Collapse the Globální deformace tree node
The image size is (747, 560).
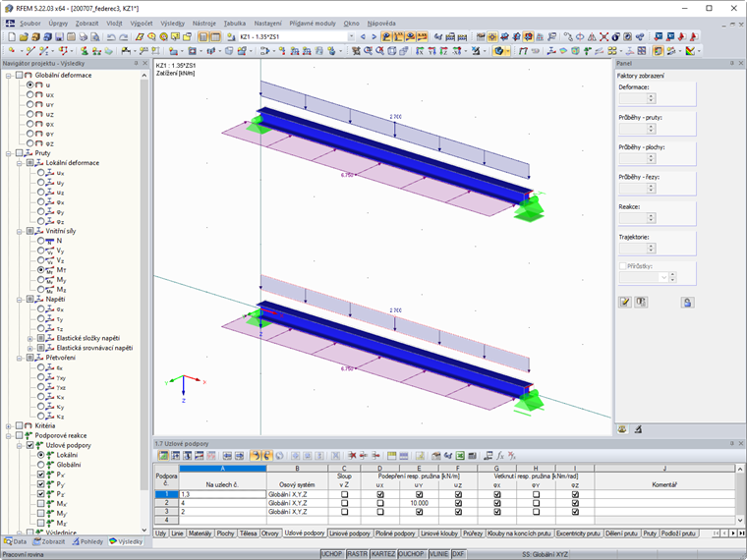(8, 76)
